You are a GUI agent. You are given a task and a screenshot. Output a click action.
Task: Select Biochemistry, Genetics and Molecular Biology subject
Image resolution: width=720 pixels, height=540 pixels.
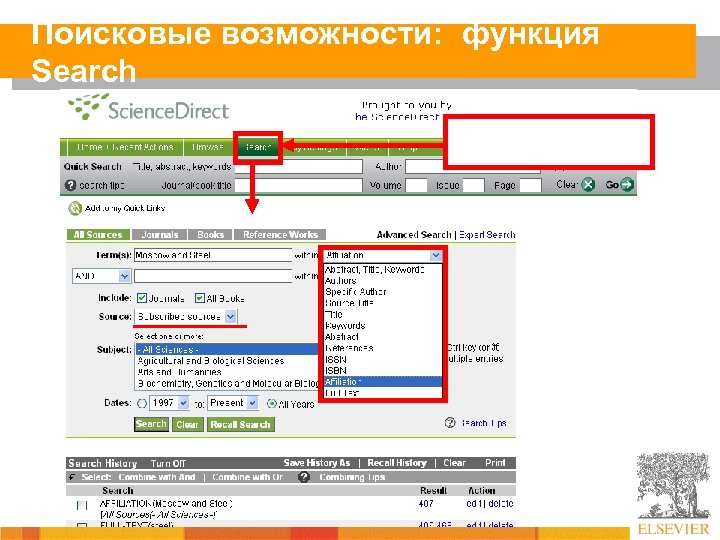pyautogui.click(x=227, y=383)
